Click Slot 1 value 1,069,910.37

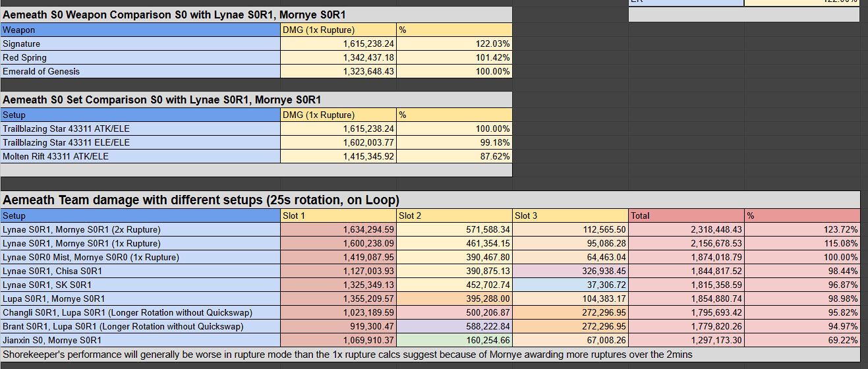[339, 340]
